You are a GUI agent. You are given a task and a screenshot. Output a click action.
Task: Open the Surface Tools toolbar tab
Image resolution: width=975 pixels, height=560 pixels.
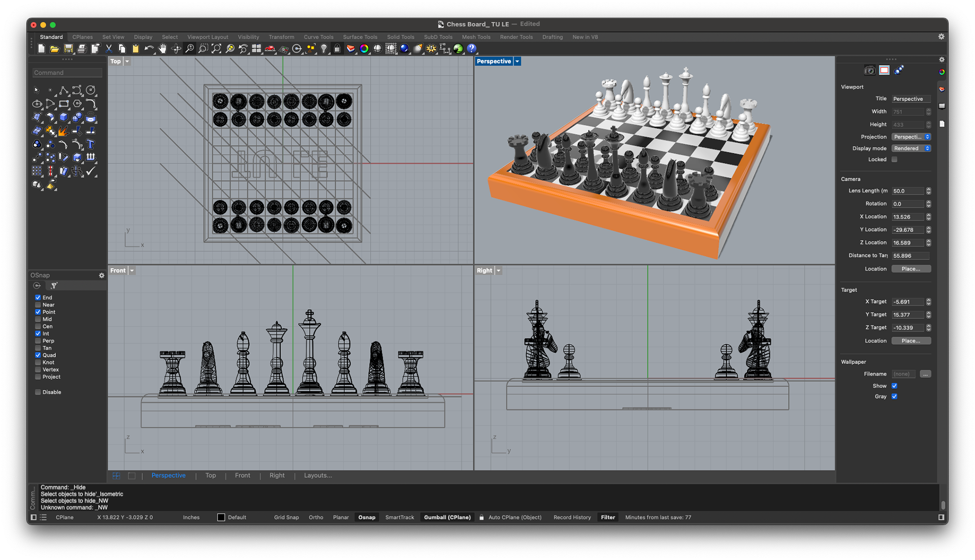[x=360, y=37]
